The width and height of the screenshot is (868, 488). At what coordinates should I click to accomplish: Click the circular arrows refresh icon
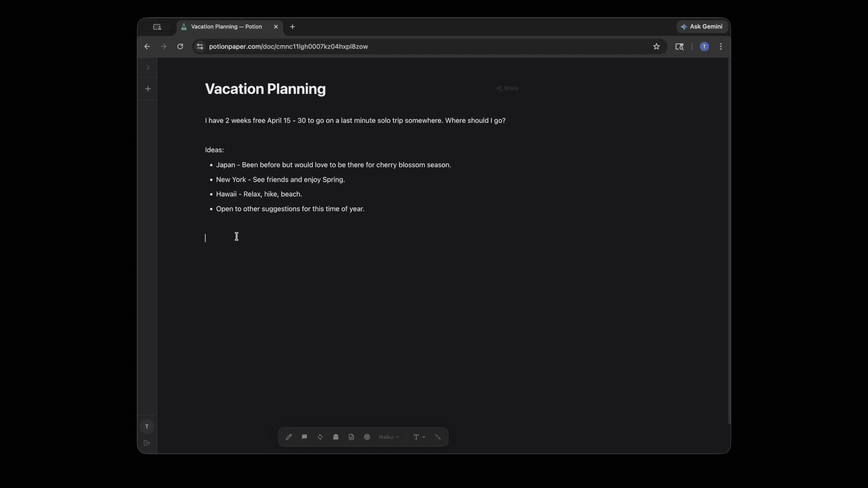click(320, 437)
